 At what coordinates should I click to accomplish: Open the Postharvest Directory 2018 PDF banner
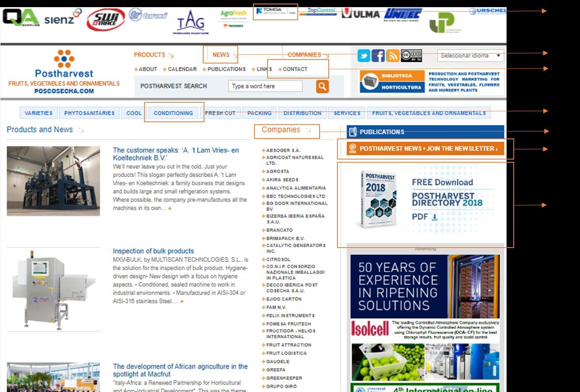click(425, 200)
